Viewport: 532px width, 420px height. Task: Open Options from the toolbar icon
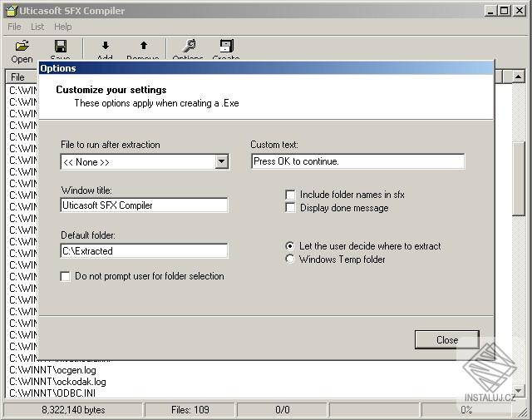point(188,47)
